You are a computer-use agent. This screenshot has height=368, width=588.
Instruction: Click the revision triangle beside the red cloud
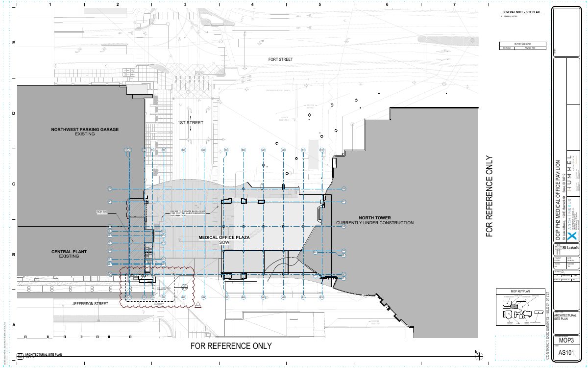click(198, 305)
